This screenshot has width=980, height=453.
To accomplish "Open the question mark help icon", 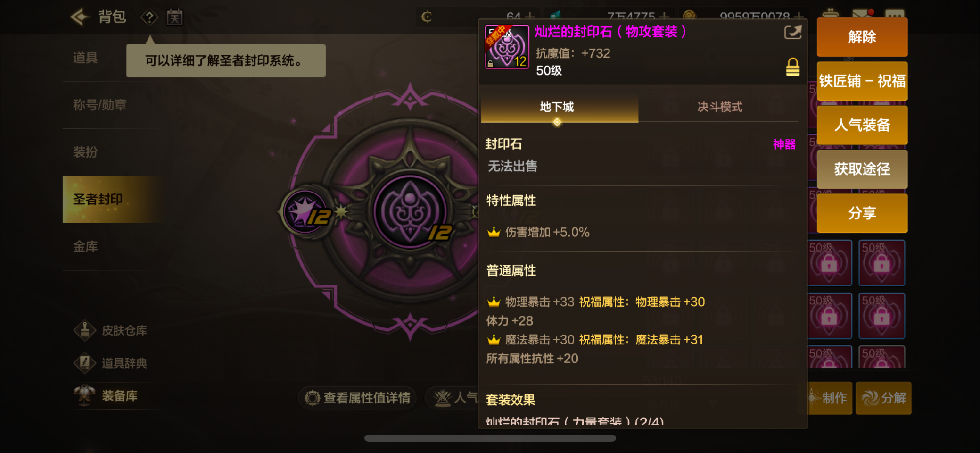I will click(x=149, y=17).
